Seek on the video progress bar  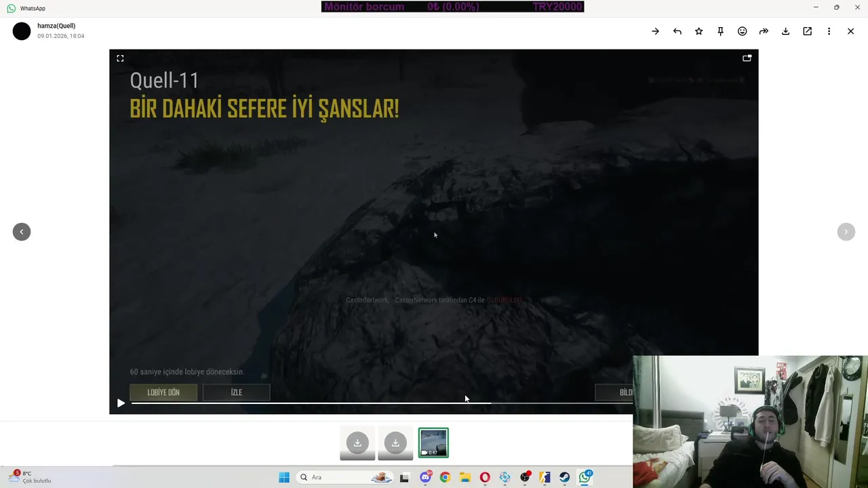(381, 403)
